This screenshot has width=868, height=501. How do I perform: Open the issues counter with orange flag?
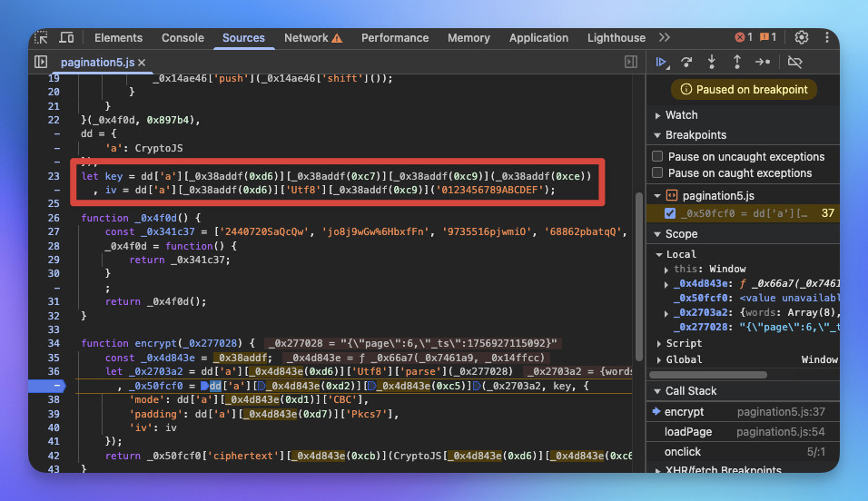pos(768,37)
